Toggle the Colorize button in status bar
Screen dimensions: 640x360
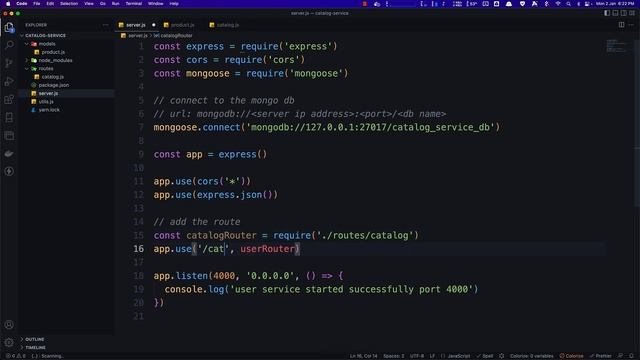(571, 356)
